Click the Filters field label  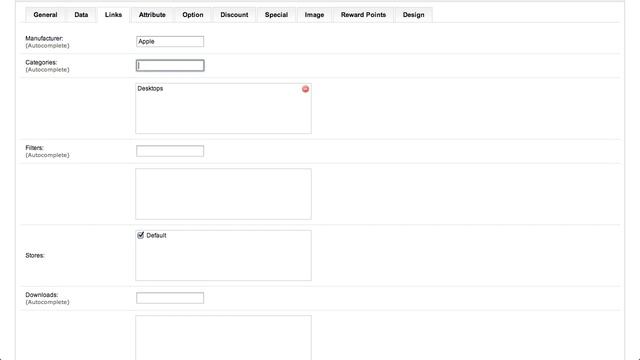(x=34, y=148)
